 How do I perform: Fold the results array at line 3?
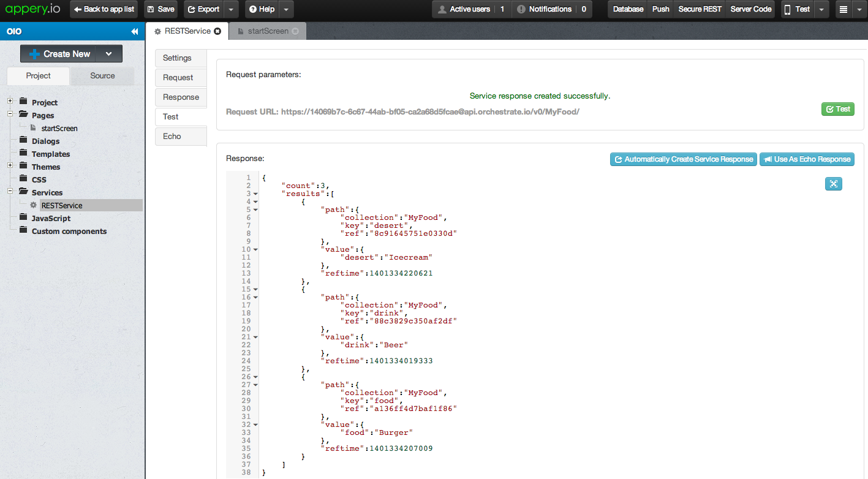pos(255,194)
